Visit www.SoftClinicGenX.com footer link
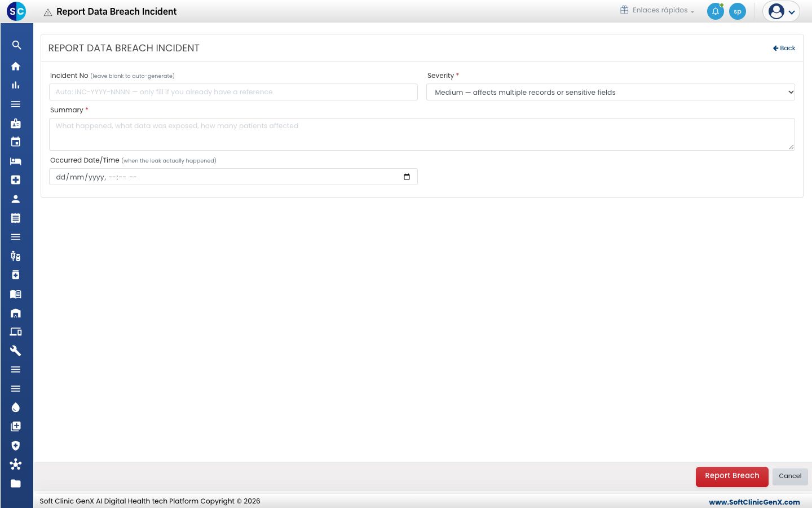 point(754,502)
